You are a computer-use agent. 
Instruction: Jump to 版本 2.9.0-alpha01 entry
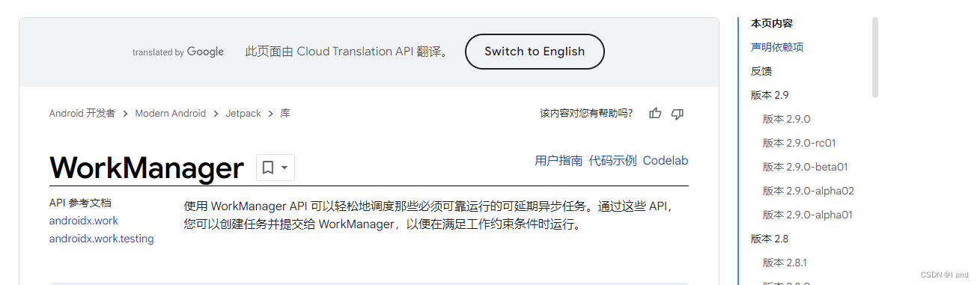[808, 215]
